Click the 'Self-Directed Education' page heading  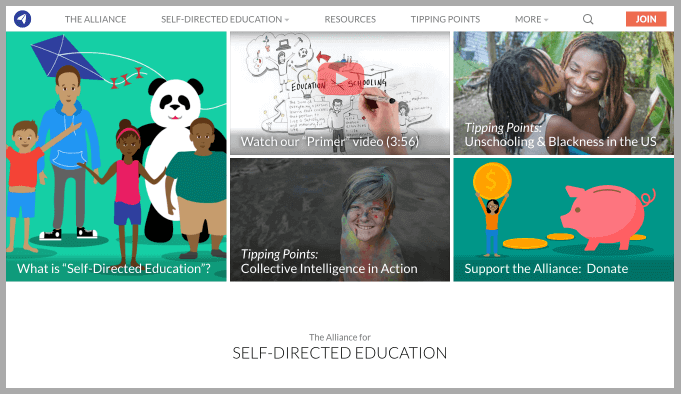coord(340,353)
